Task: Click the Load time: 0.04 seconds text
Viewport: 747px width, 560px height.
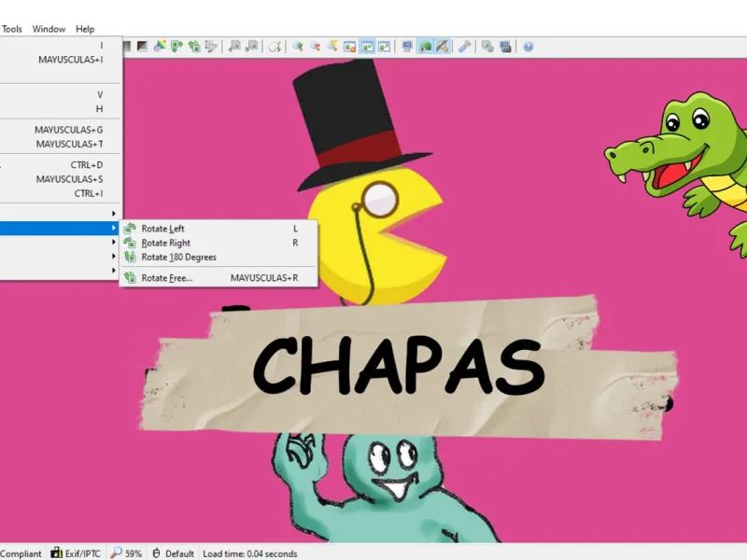Action: pyautogui.click(x=249, y=553)
